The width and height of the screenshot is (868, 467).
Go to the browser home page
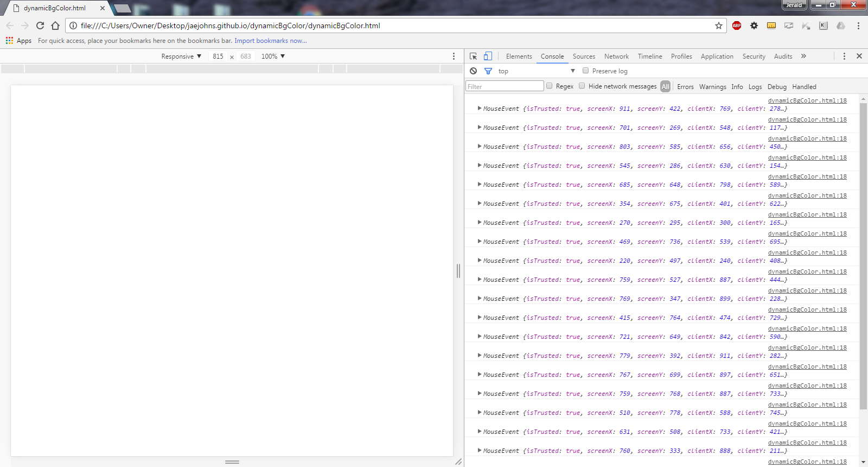click(x=55, y=26)
